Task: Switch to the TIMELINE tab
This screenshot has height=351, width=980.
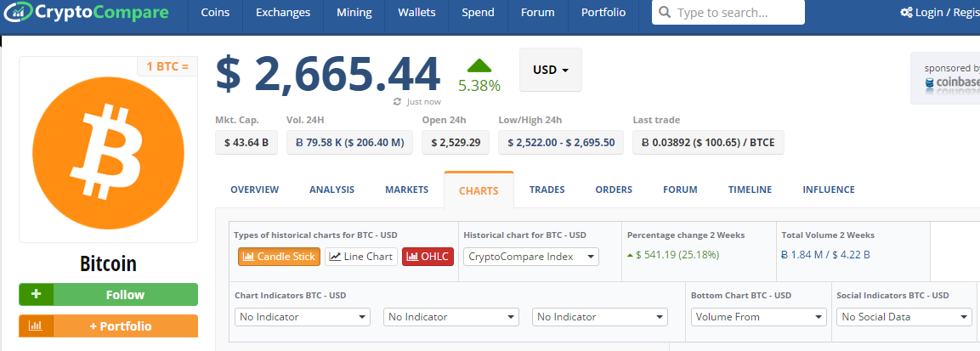Action: coord(750,190)
